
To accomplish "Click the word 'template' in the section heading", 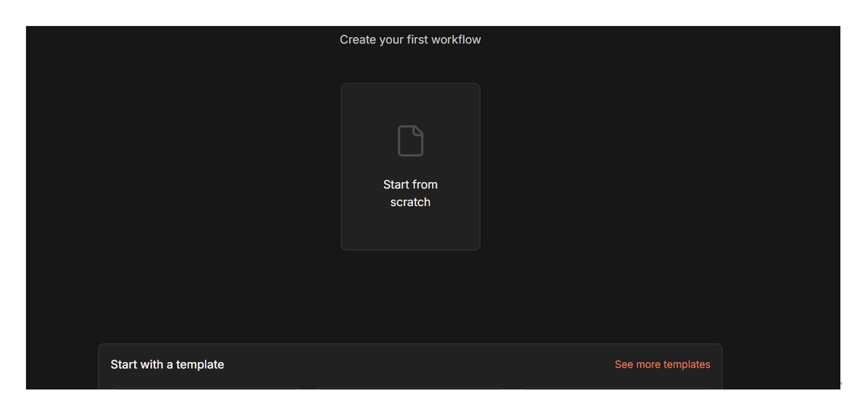I will pyautogui.click(x=200, y=364).
